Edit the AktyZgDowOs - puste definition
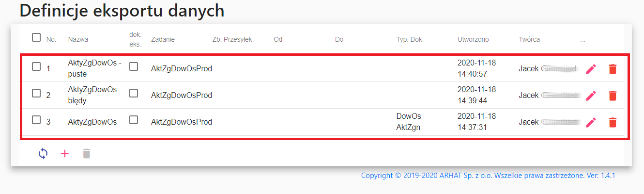This screenshot has width=644, height=194. pyautogui.click(x=590, y=69)
